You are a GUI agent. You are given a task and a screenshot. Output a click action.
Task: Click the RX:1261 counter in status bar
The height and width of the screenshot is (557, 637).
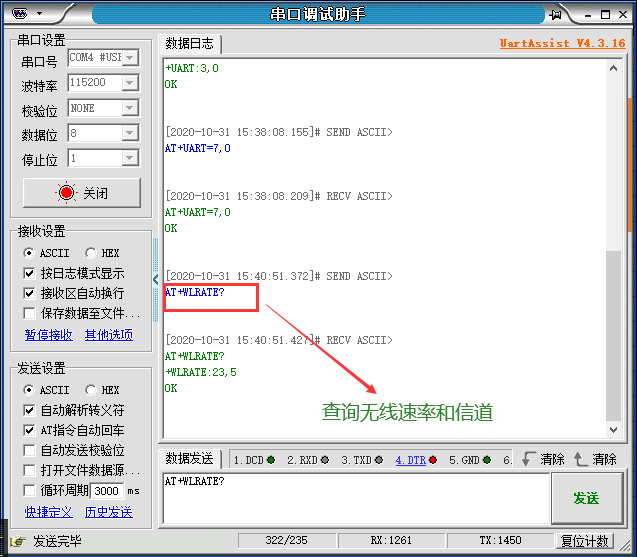coord(391,540)
